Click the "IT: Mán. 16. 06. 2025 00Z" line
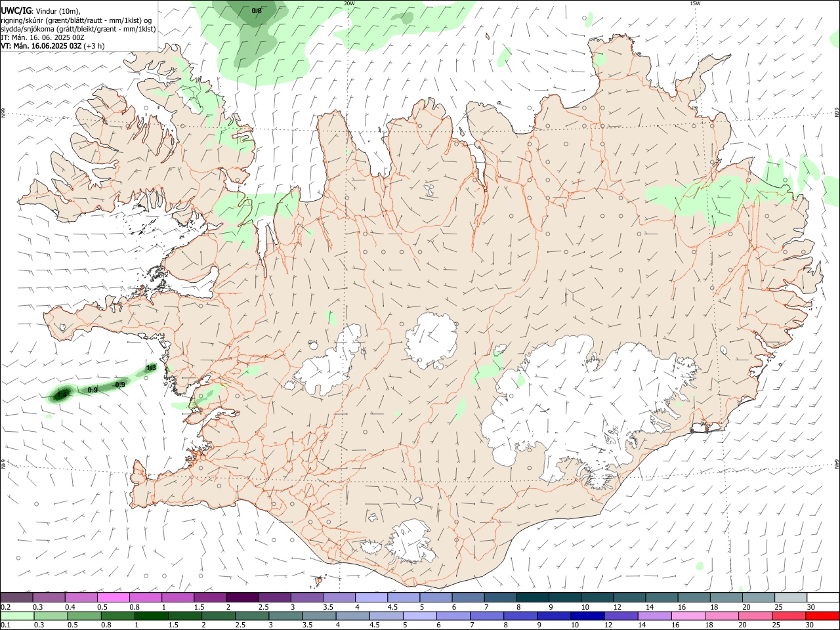 coord(43,37)
